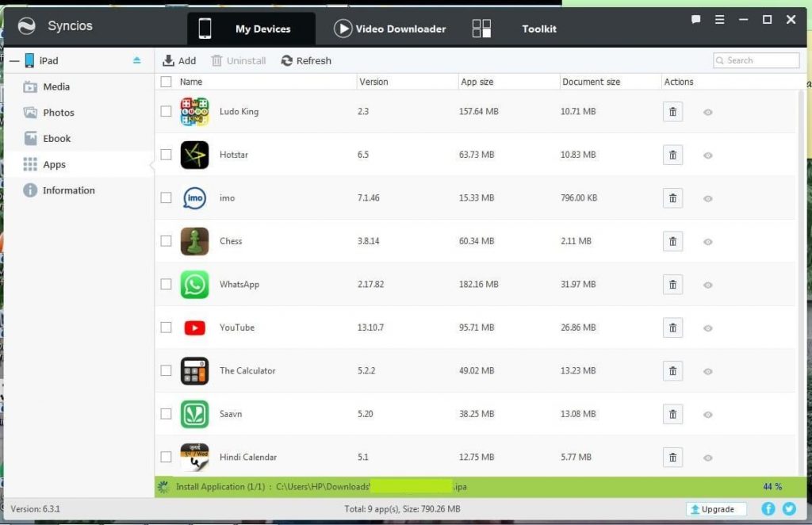This screenshot has height=525, width=812.
Task: Click the Toolkit grid icon
Action: 481,29
